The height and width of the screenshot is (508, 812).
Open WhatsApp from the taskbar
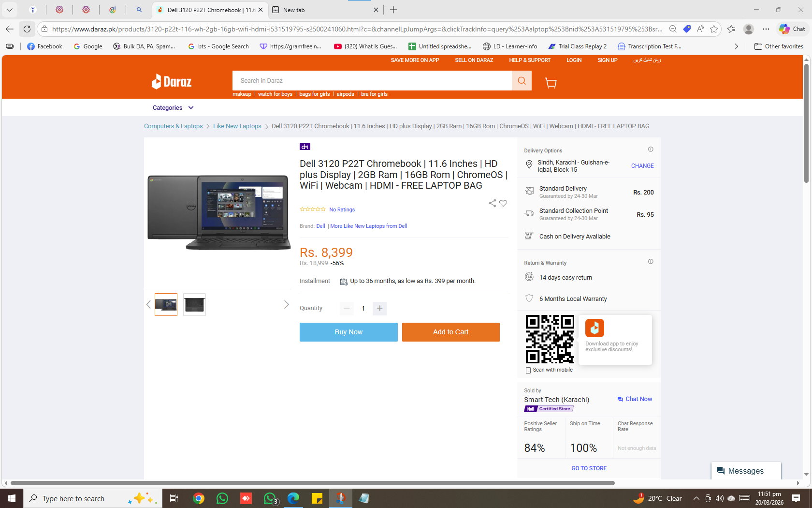click(222, 498)
